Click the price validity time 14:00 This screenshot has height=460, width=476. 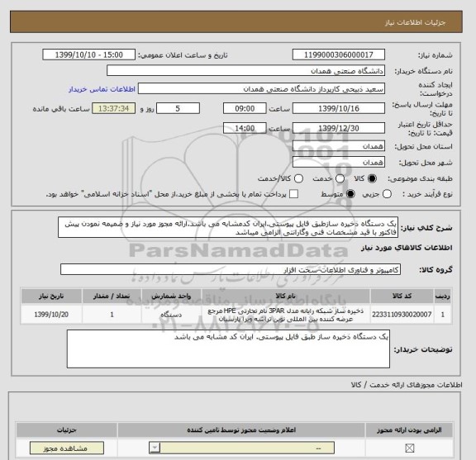click(x=245, y=128)
